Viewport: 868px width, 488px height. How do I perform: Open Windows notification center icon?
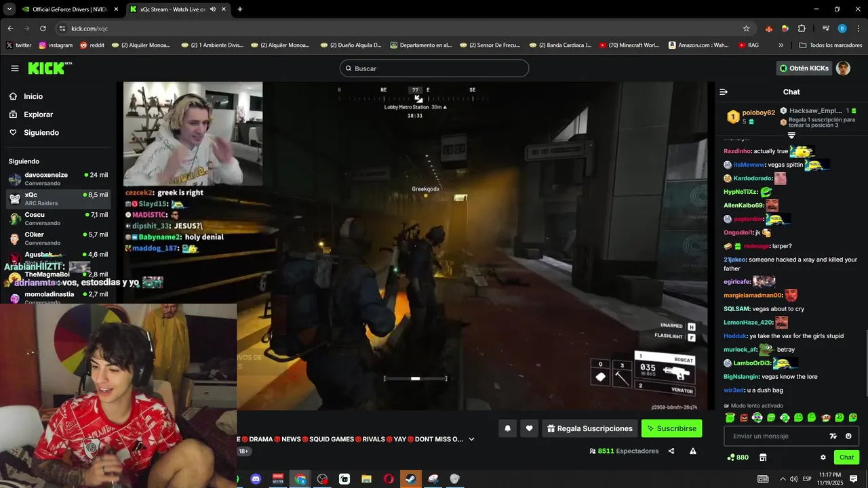pyautogui.click(x=854, y=479)
